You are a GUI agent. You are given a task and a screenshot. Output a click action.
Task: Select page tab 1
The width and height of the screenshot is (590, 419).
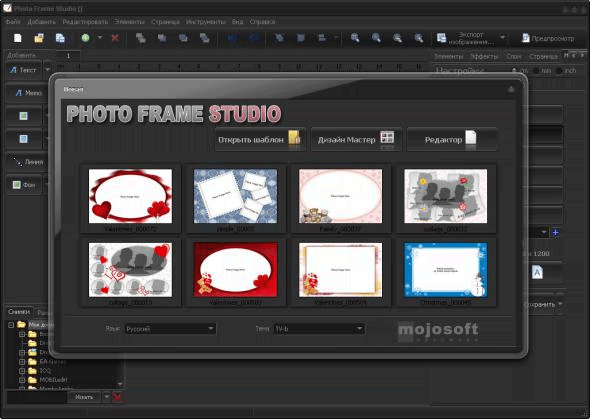(x=68, y=56)
